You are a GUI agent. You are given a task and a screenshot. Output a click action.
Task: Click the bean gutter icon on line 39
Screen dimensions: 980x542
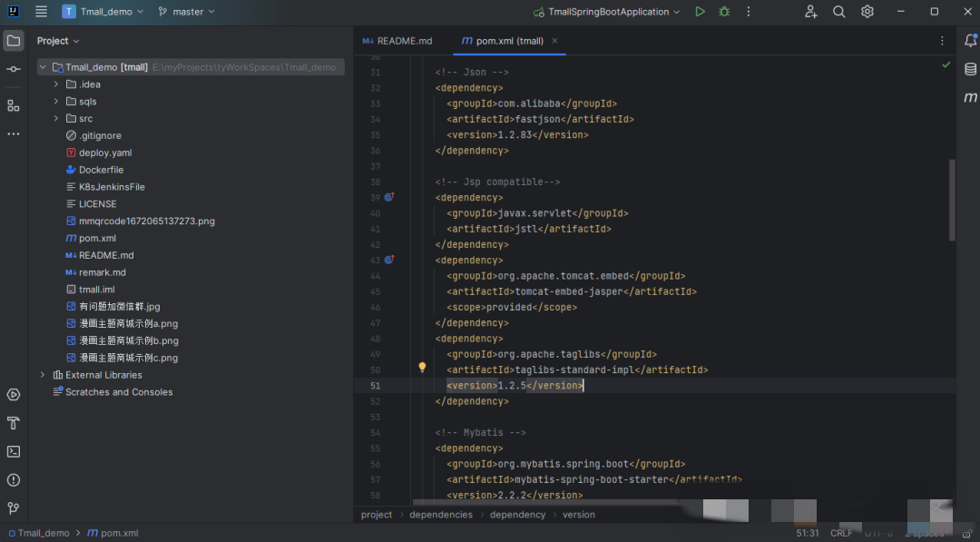[388, 197]
